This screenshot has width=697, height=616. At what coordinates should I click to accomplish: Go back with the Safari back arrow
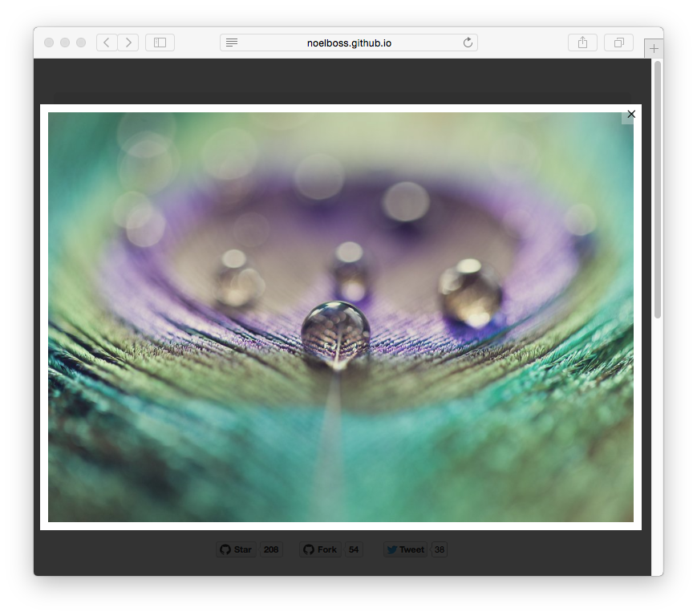click(x=107, y=43)
